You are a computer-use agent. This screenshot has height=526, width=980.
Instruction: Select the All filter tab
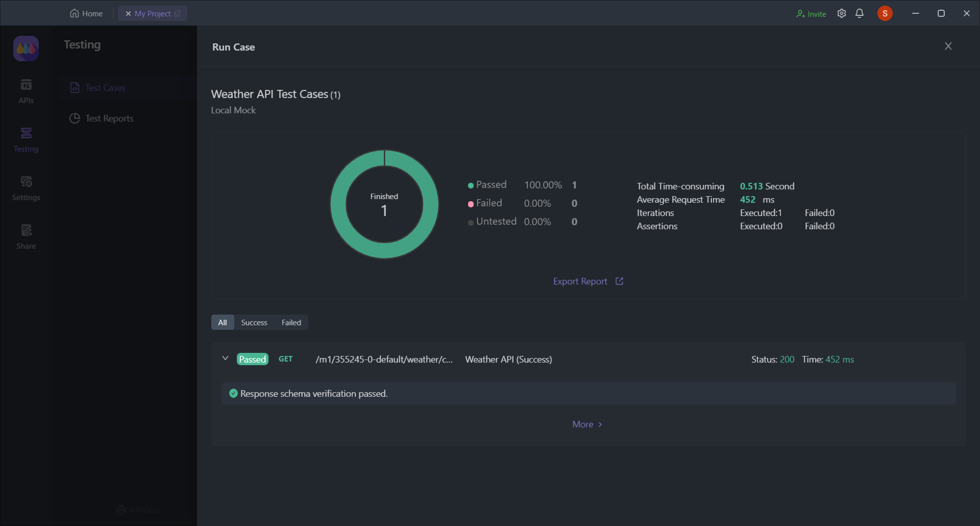pyautogui.click(x=223, y=322)
